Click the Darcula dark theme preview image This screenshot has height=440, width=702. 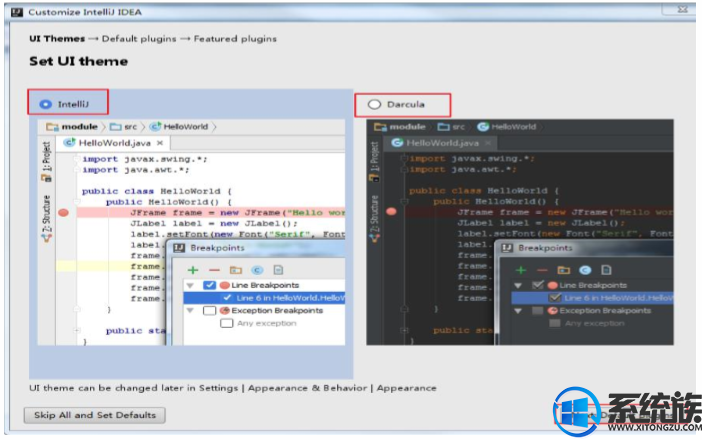pos(520,232)
